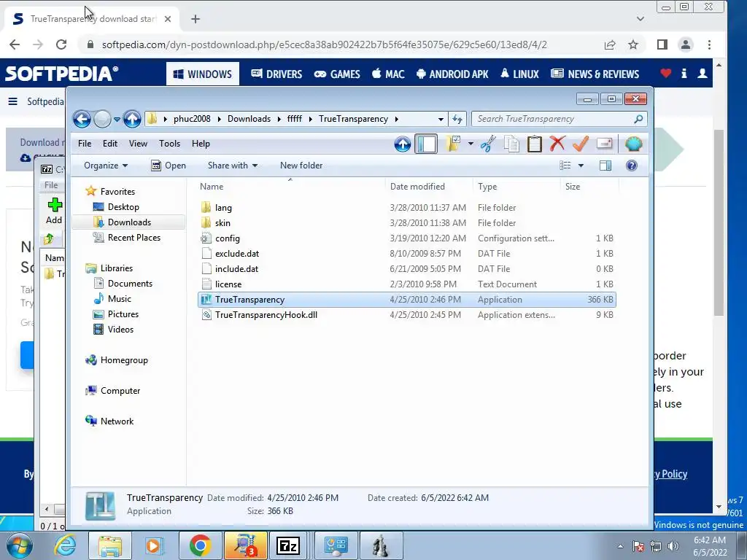Sort by the Size column header
The width and height of the screenshot is (747, 560).
click(x=589, y=187)
